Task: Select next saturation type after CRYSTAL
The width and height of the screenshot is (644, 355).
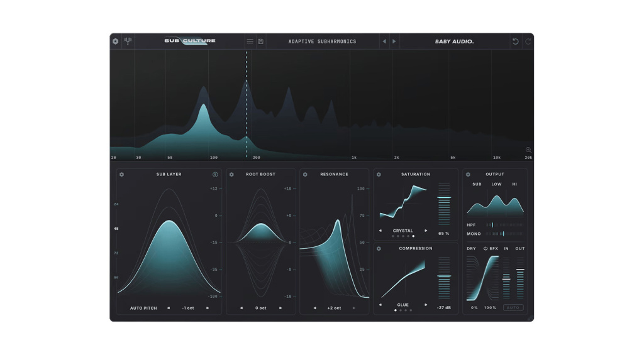Action: coord(426,231)
